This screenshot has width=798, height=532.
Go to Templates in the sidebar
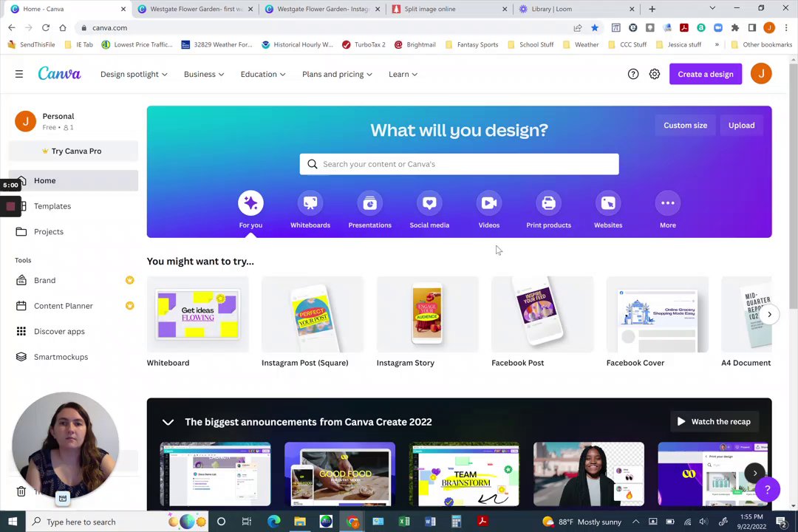73,206
